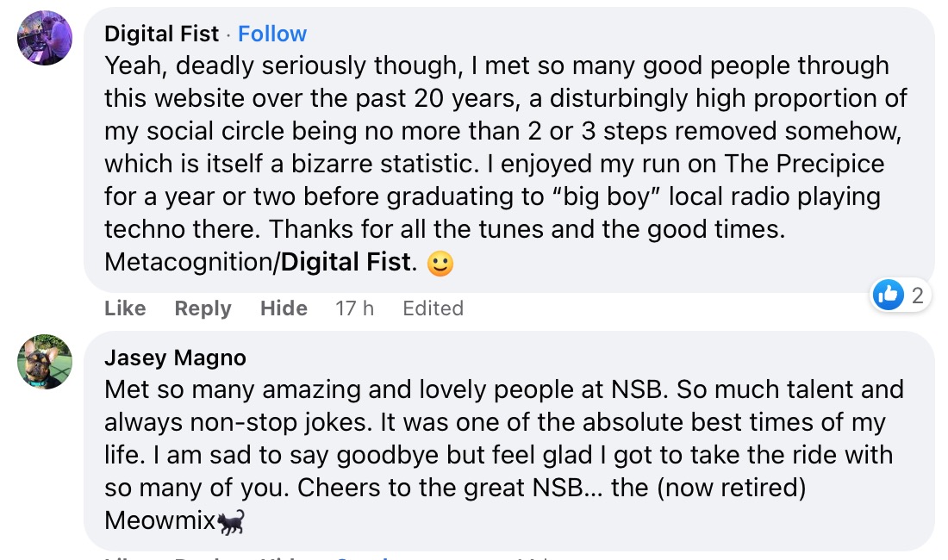Open Jasey Magno's dog profile picture
Image resolution: width=948 pixels, height=560 pixels.
coord(45,362)
